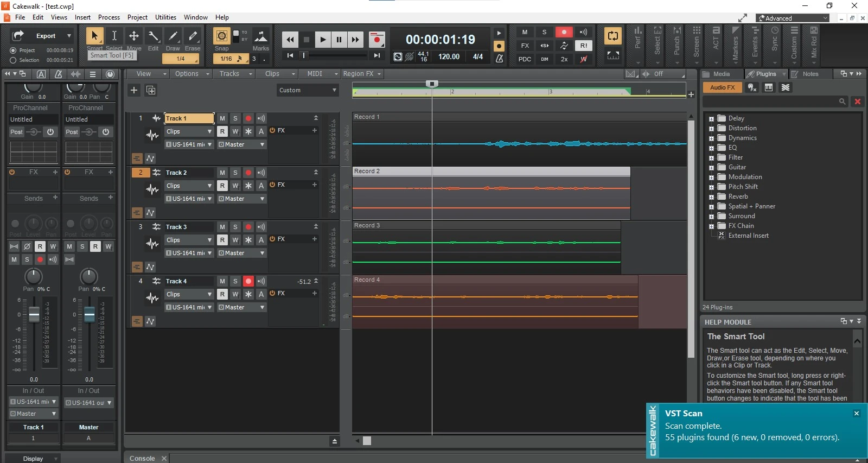The image size is (868, 463).
Task: Open Track 2 Clips edit filter dropdown
Action: coord(189,186)
